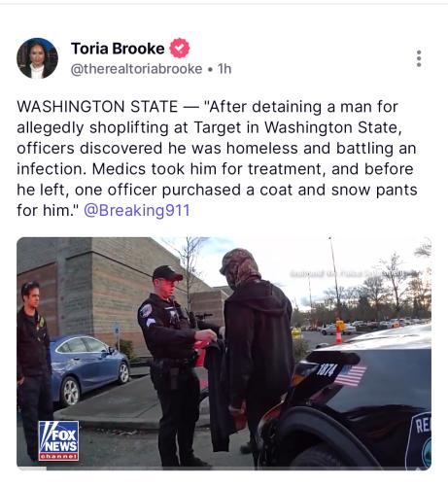Screen dimensions: 448x486
Task: Click the faint watermark text on video
Action: [x=356, y=274]
